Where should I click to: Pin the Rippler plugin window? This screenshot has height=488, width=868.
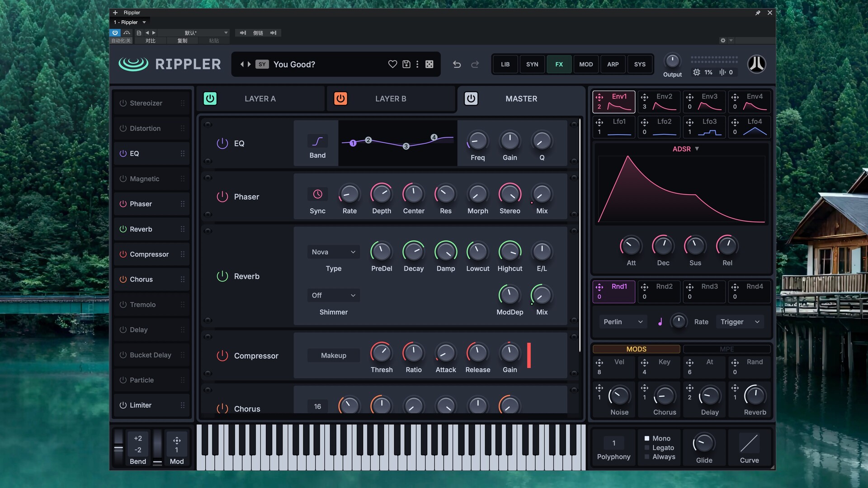pyautogui.click(x=758, y=13)
